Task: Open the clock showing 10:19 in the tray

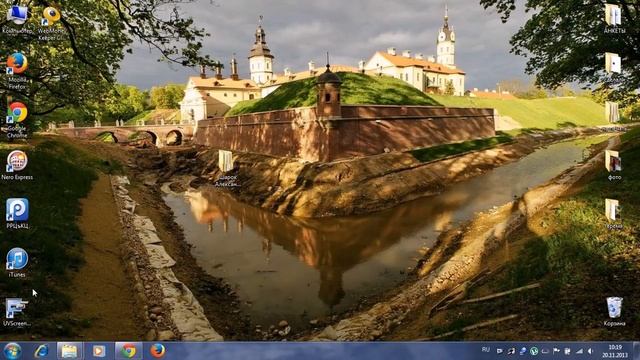Action: pos(615,351)
